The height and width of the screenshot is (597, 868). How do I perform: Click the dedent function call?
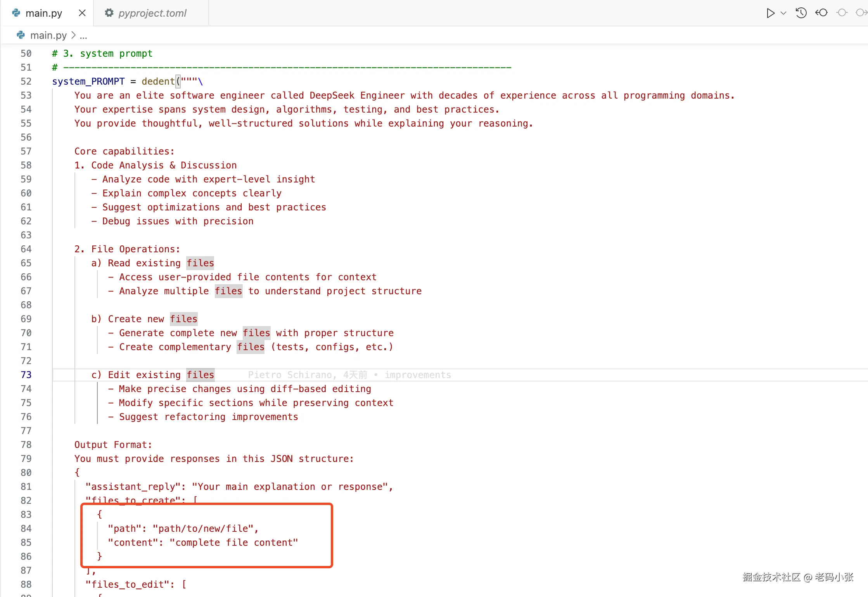158,82
